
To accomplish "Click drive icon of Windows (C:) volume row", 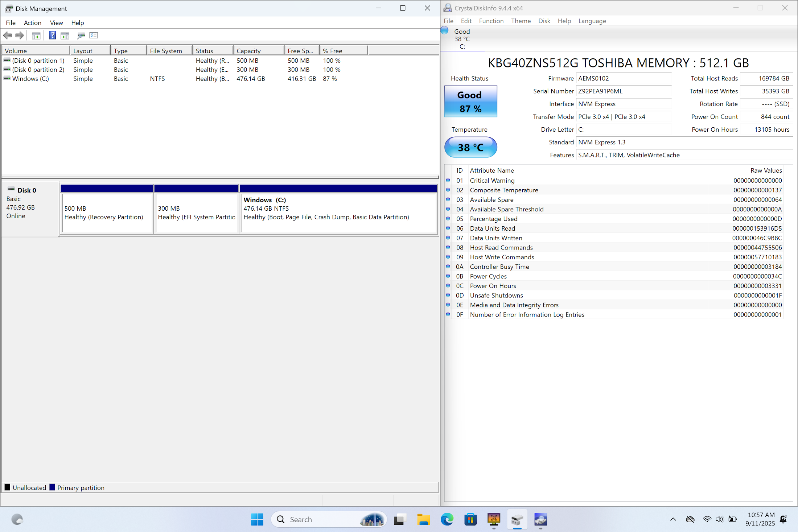I will [x=7, y=78].
